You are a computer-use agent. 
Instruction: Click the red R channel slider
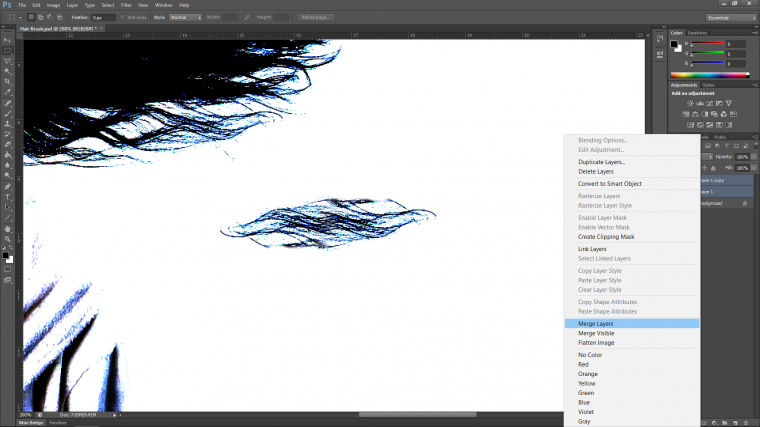pos(707,44)
